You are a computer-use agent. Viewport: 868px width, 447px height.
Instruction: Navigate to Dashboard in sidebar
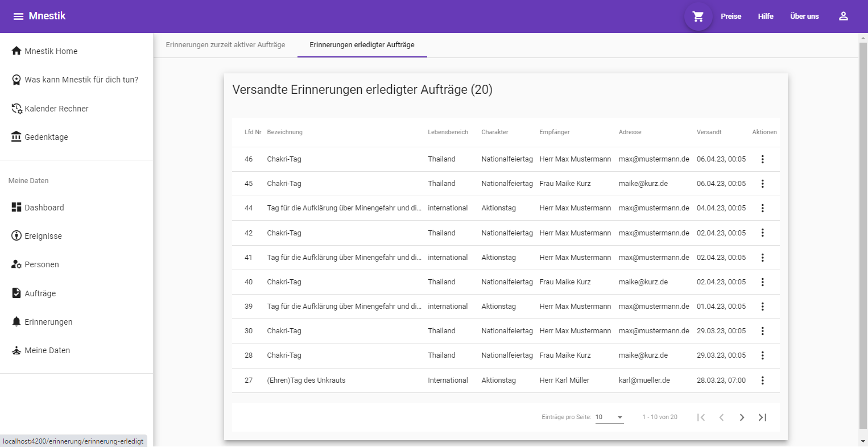(44, 208)
